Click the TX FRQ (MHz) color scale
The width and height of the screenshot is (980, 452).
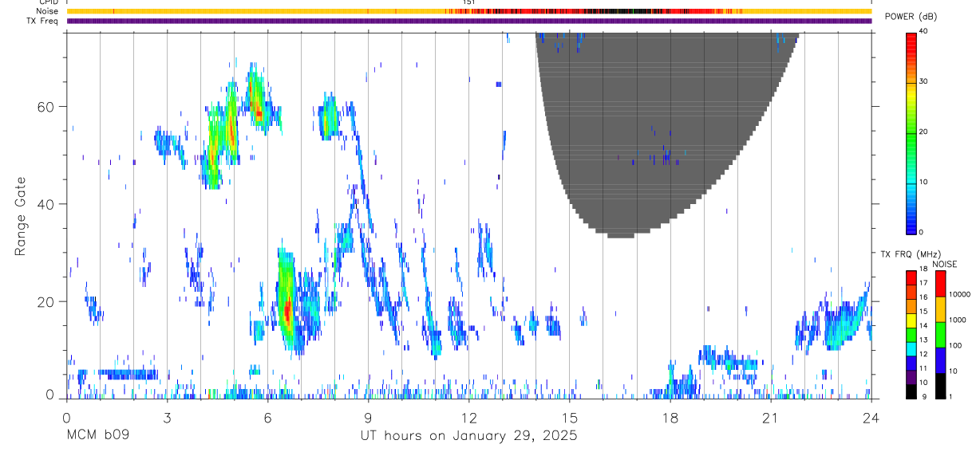coord(911,333)
